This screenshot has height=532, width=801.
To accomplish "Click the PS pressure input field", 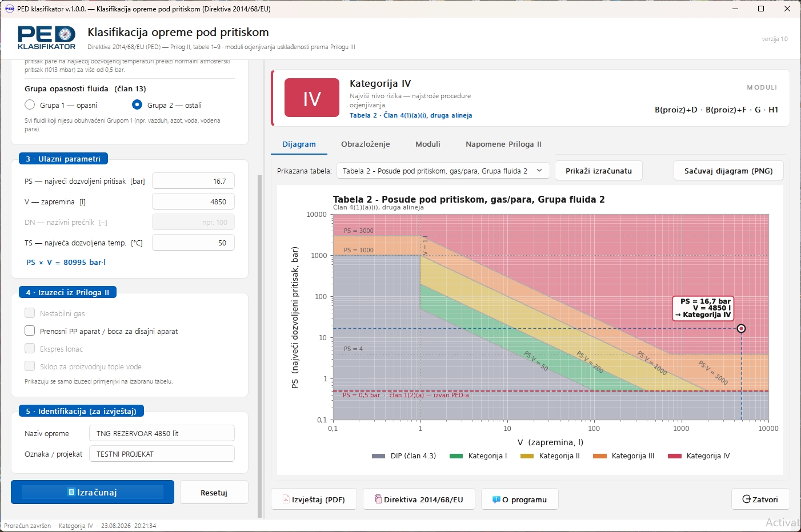I will coord(193,181).
